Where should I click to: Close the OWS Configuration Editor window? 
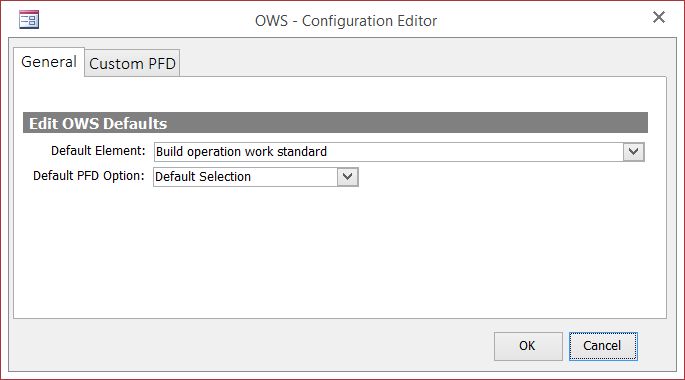pos(659,17)
